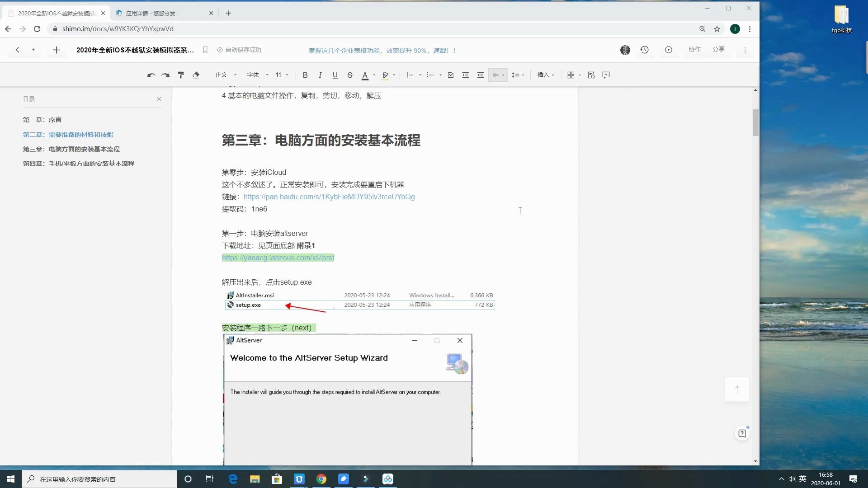Toggle strikethrough formatting
868x488 pixels.
350,75
